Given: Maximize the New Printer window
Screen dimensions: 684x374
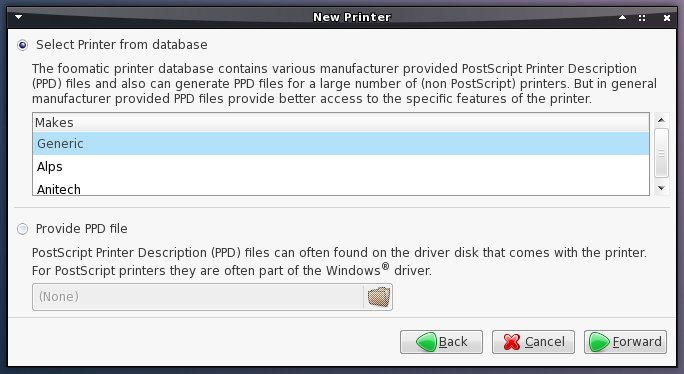Looking at the screenshot, I should click(642, 18).
